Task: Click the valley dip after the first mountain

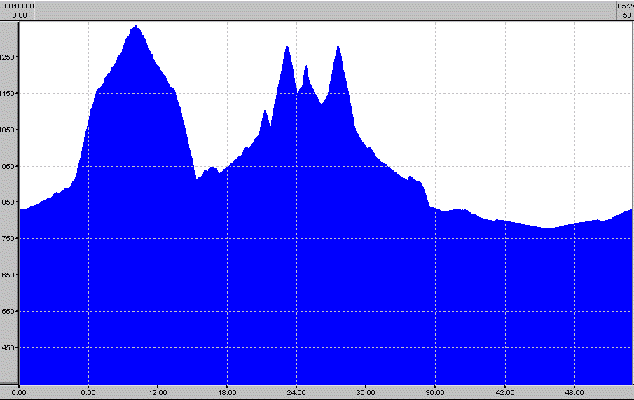Action: 198,179
